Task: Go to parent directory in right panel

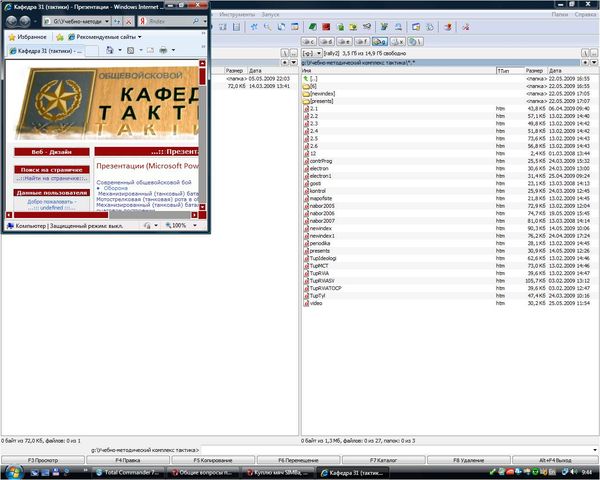Action: (593, 53)
